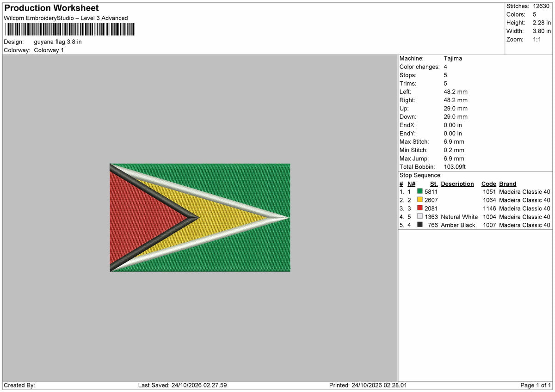
Task: Click the thread code 1004
Action: [489, 216]
